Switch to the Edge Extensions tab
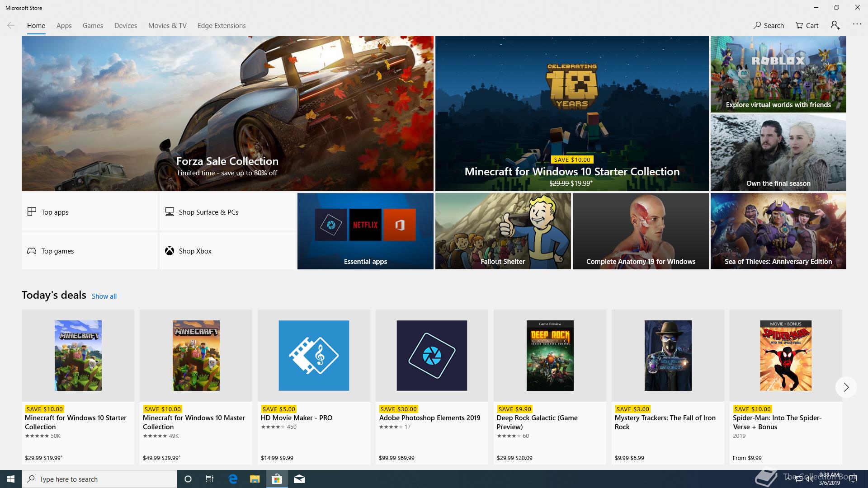This screenshot has width=868, height=488. pos(222,26)
